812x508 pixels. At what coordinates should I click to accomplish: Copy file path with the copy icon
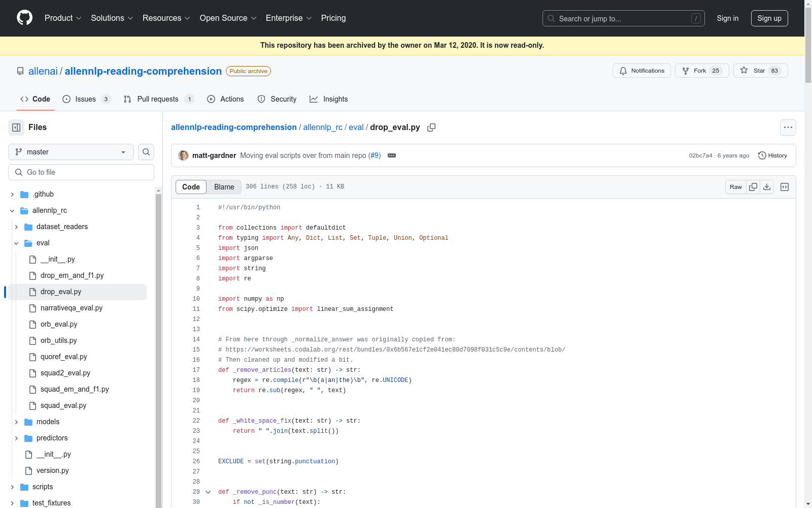(431, 128)
